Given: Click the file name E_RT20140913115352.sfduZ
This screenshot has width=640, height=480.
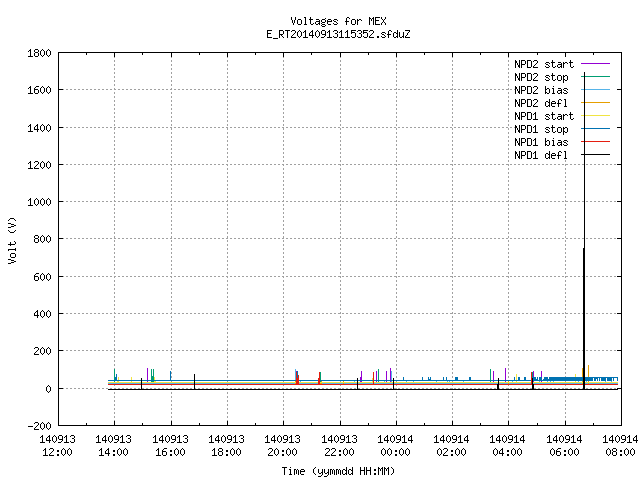Looking at the screenshot, I should 338,34.
